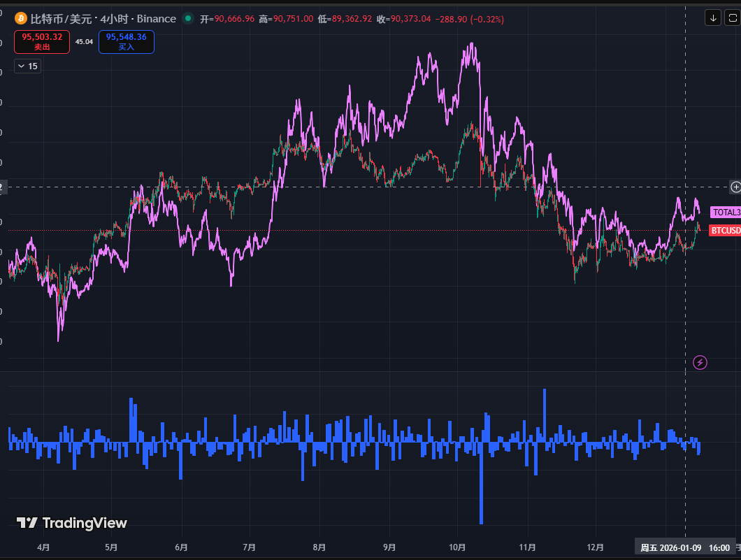
Task: Click the 10月 label on the time axis
Action: pyautogui.click(x=457, y=547)
